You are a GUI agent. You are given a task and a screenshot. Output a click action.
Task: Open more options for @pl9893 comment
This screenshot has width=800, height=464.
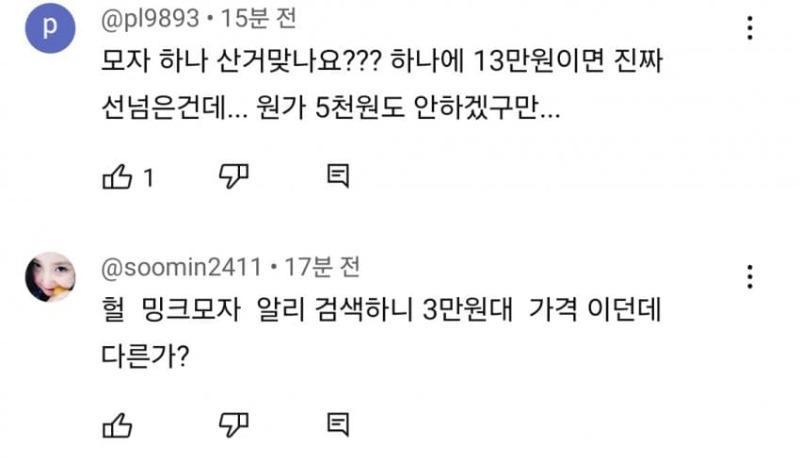coord(750,29)
